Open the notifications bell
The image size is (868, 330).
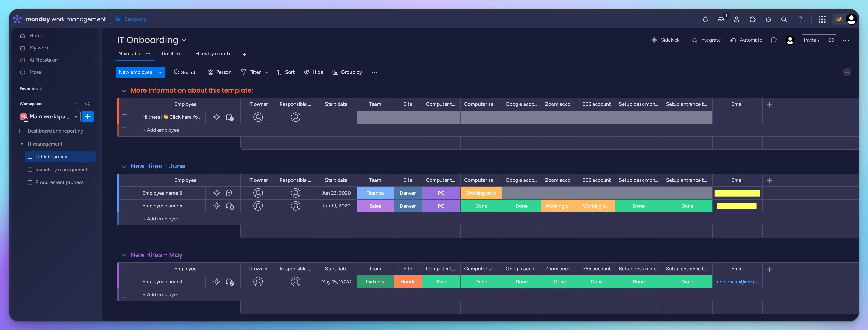click(705, 19)
